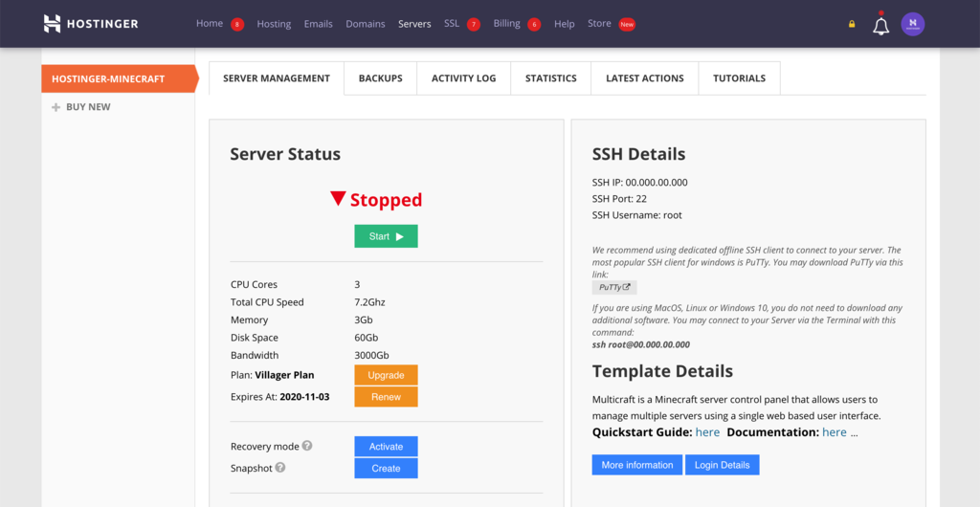Open Store in the top navigation

[599, 24]
